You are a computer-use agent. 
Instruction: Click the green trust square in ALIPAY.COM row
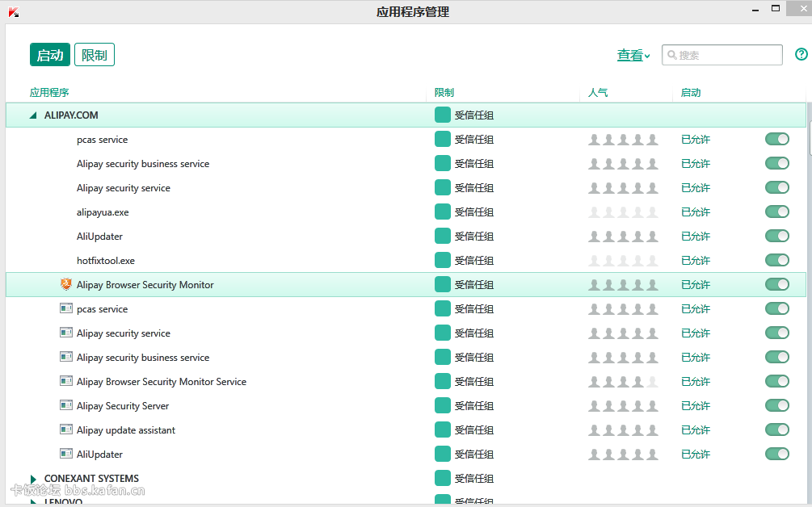coord(442,115)
